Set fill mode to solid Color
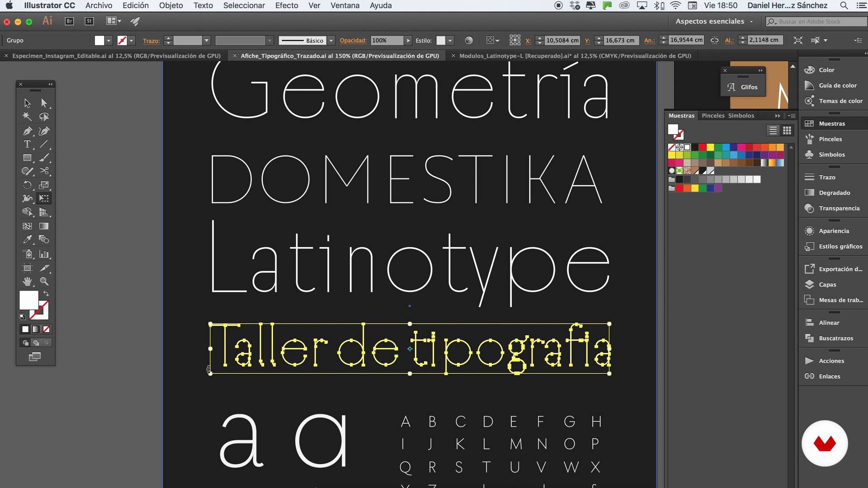 (25, 329)
